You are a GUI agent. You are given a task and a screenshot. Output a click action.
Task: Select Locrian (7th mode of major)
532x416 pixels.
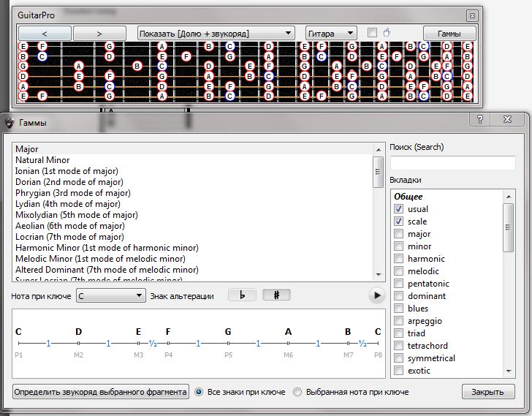tap(194, 236)
